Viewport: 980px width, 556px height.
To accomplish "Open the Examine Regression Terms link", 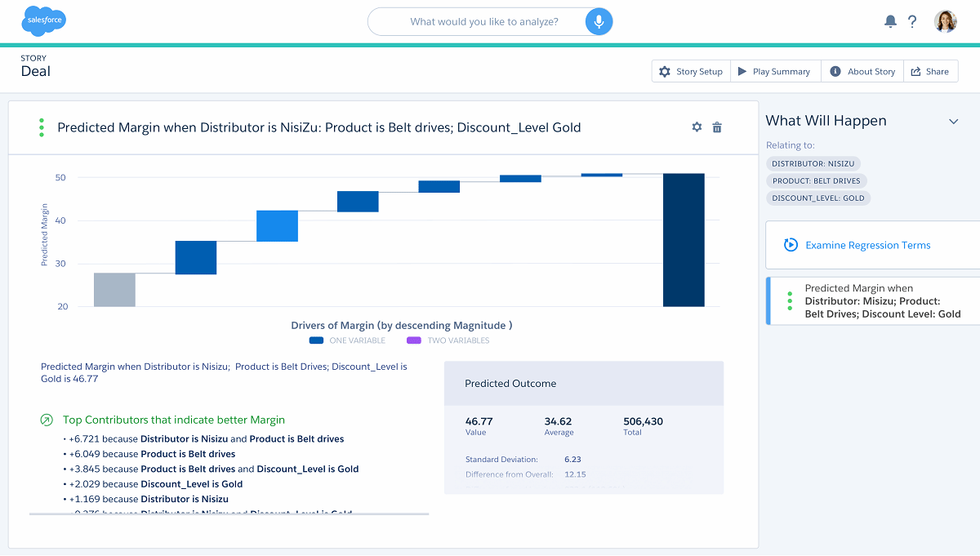I will coord(867,245).
